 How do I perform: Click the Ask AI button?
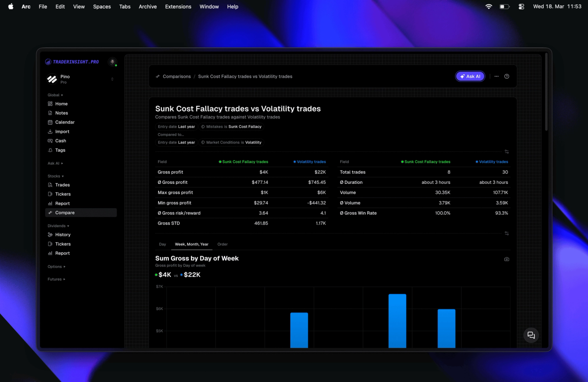[470, 76]
